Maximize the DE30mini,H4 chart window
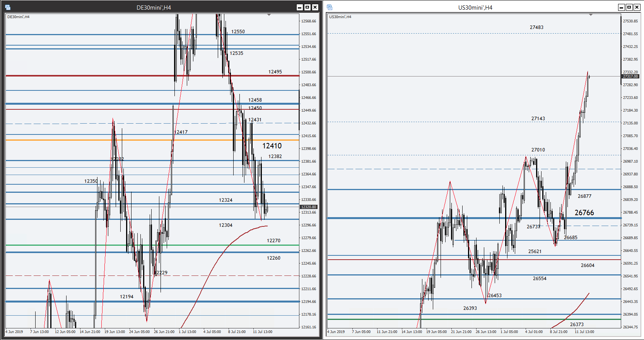 (x=307, y=7)
